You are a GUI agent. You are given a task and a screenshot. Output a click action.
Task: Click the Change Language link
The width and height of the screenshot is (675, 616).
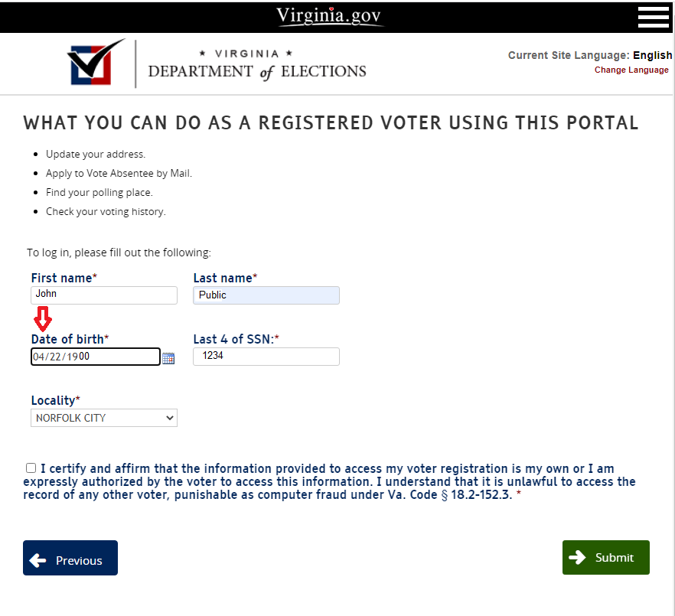pos(631,70)
